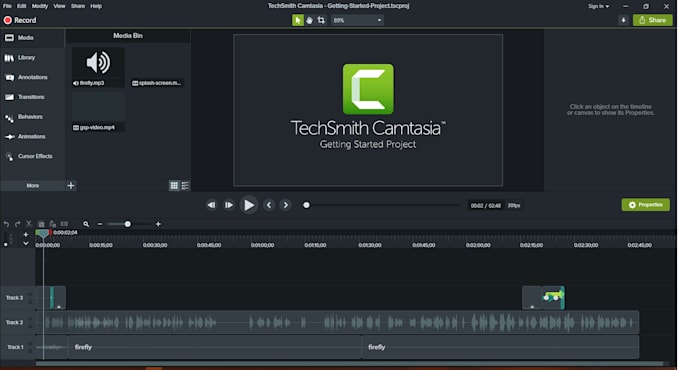Select the splash-screen media item
680x370 pixels.
click(x=157, y=67)
